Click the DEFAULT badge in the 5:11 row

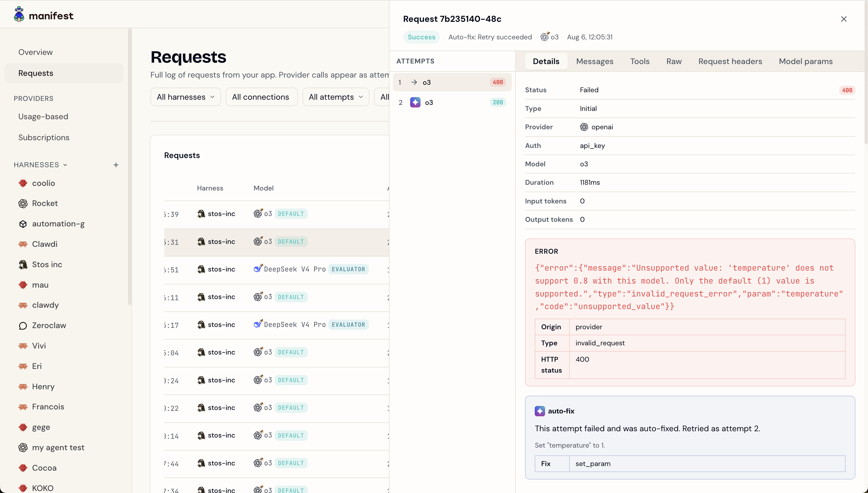coord(290,296)
